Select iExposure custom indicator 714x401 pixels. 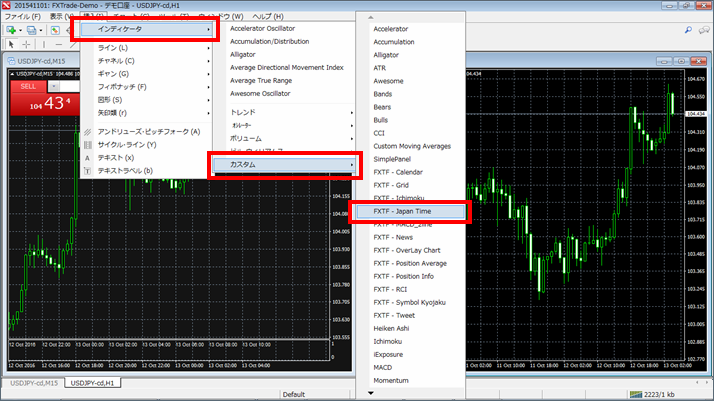pyautogui.click(x=388, y=355)
